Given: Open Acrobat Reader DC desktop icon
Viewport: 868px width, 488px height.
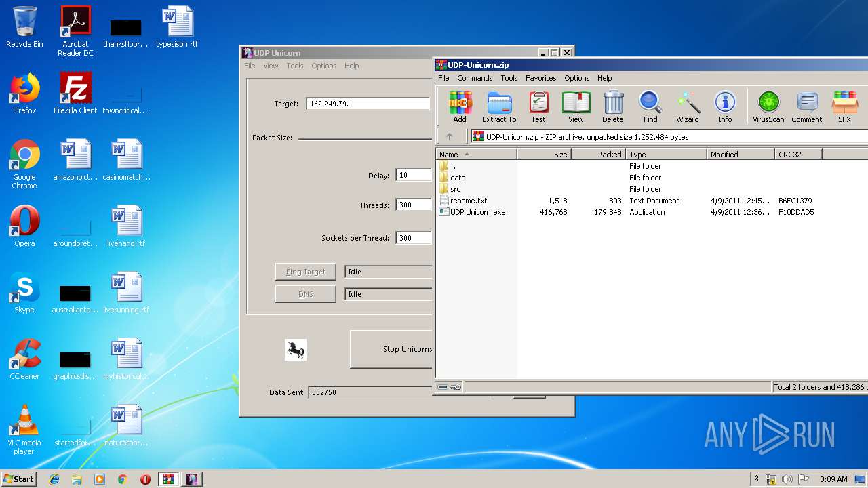Looking at the screenshot, I should (x=75, y=31).
